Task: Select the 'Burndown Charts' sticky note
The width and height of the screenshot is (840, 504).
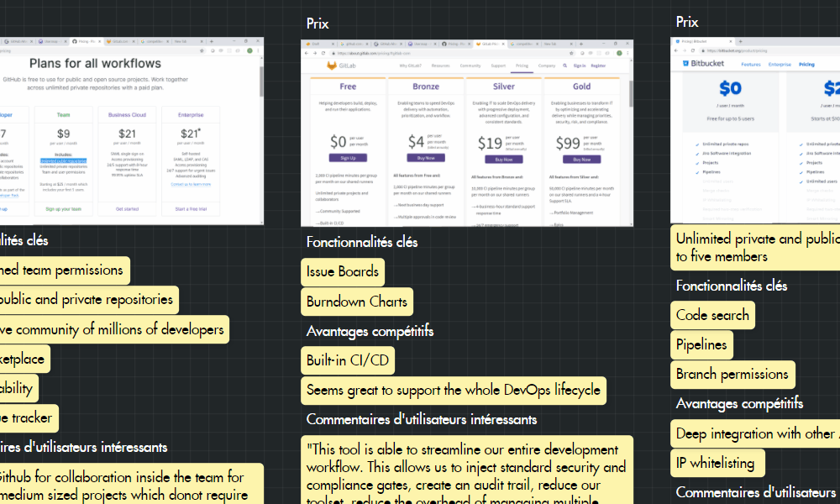Action: coord(357,302)
